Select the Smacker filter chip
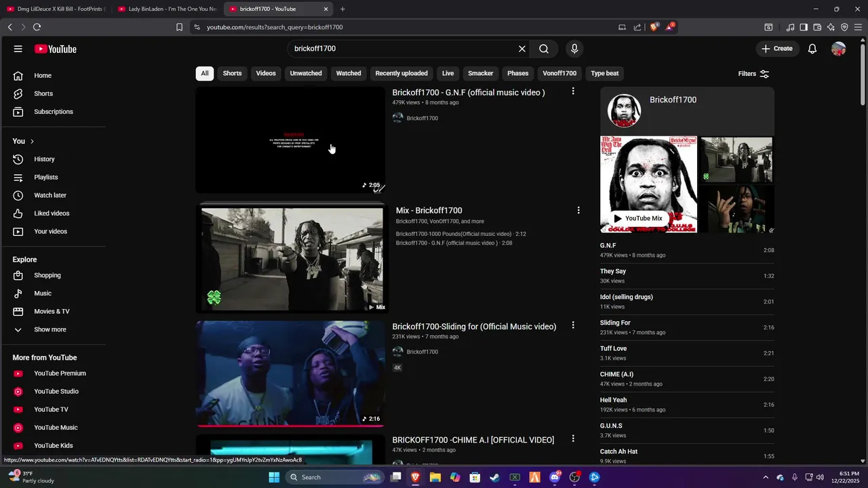This screenshot has width=868, height=488. click(481, 73)
